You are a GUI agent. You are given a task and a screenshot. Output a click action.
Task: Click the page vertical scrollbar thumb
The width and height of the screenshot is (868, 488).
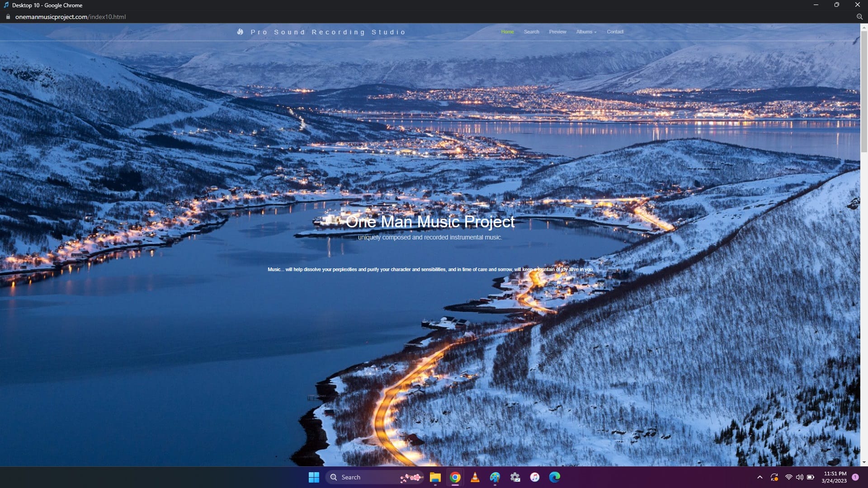coord(864,90)
